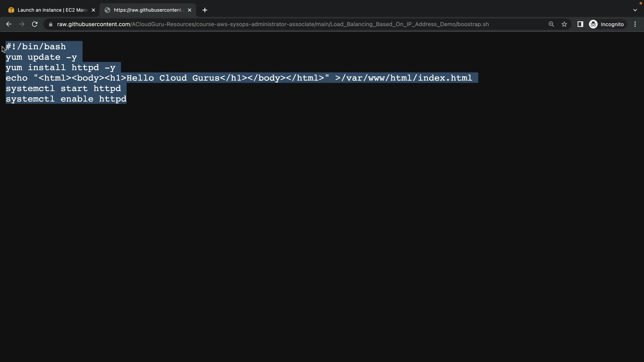Open a new tab with plus
This screenshot has height=362, width=644.
pyautogui.click(x=205, y=10)
